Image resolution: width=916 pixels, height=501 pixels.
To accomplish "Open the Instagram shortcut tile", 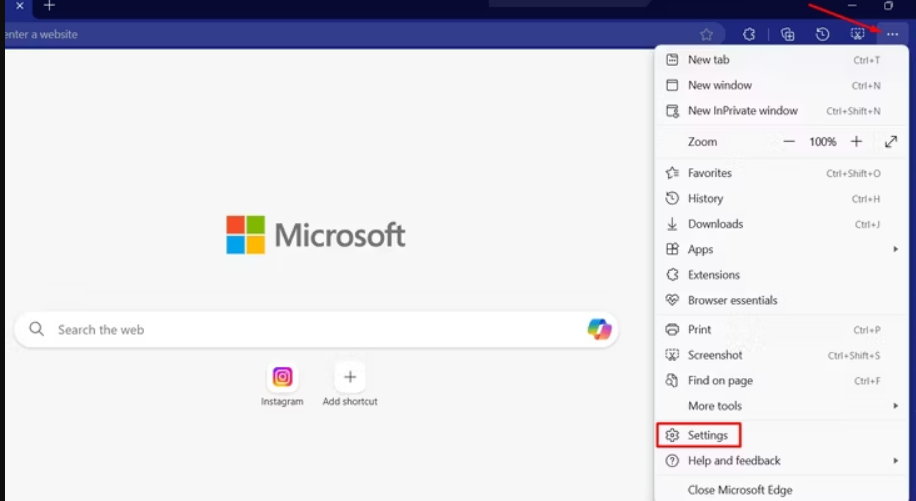I will coord(283,378).
